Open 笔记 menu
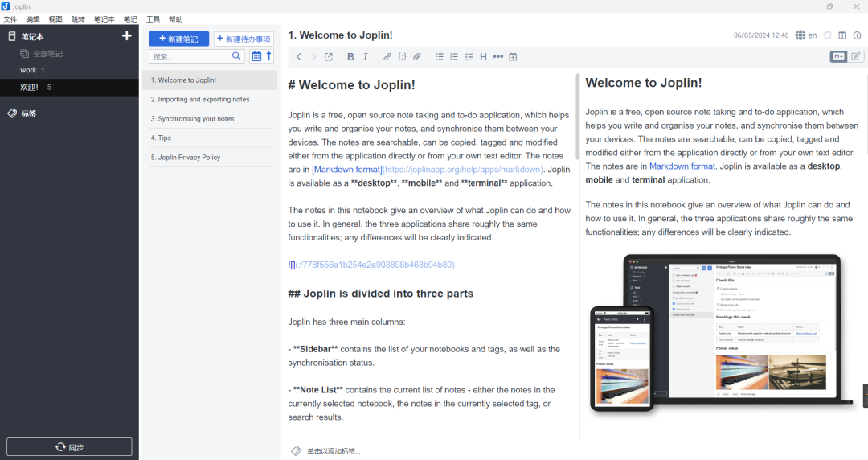This screenshot has height=460, width=868. (x=130, y=18)
